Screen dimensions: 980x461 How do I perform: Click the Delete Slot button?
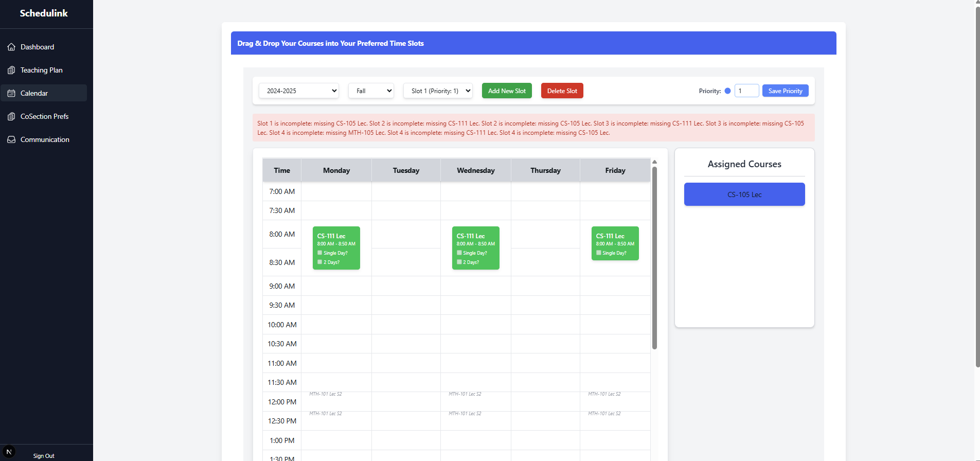562,91
